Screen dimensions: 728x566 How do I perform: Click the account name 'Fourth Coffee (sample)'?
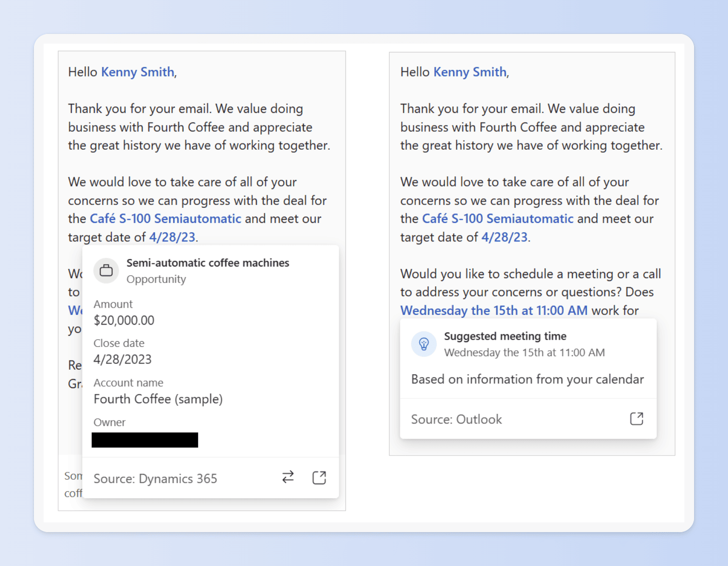[158, 399]
